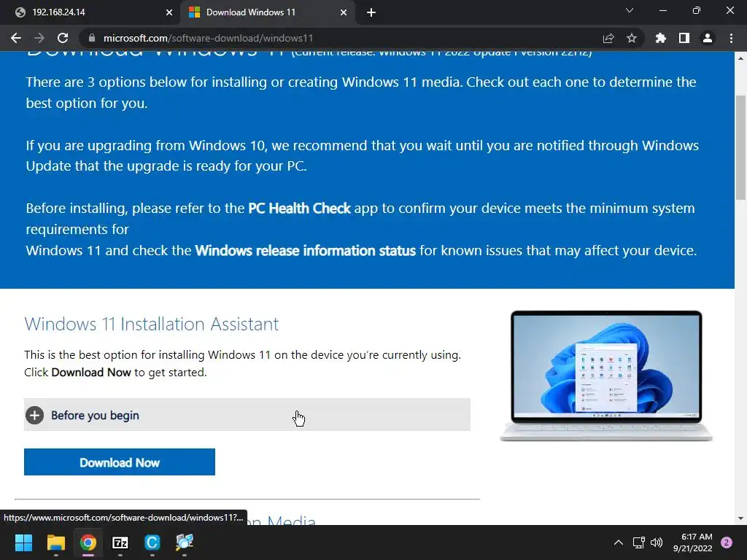Image resolution: width=747 pixels, height=560 pixels.
Task: Expand the Before you begin section
Action: [247, 415]
